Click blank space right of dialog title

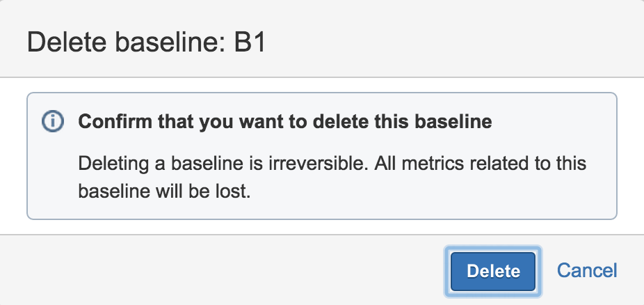[452, 42]
